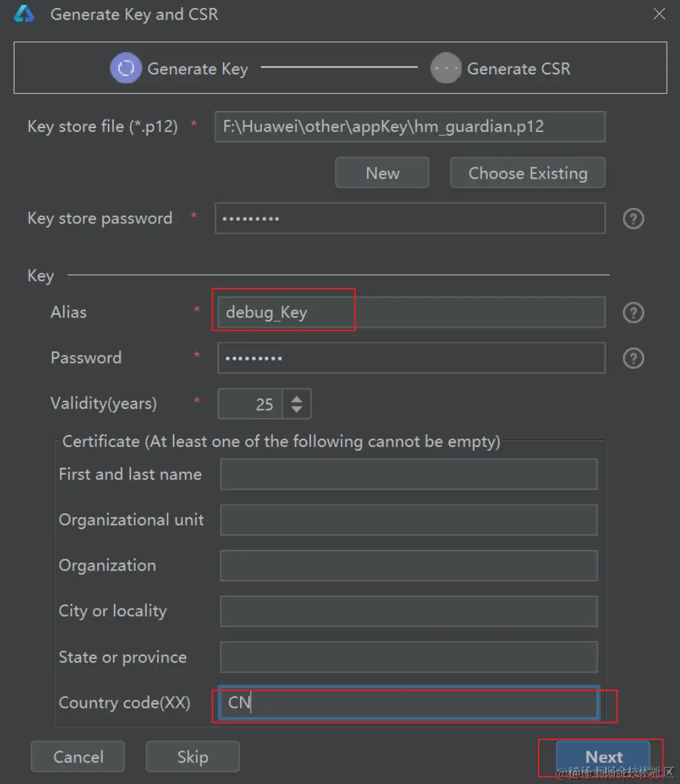Click the New key store button
Screen dimensions: 680x784
coord(382,173)
